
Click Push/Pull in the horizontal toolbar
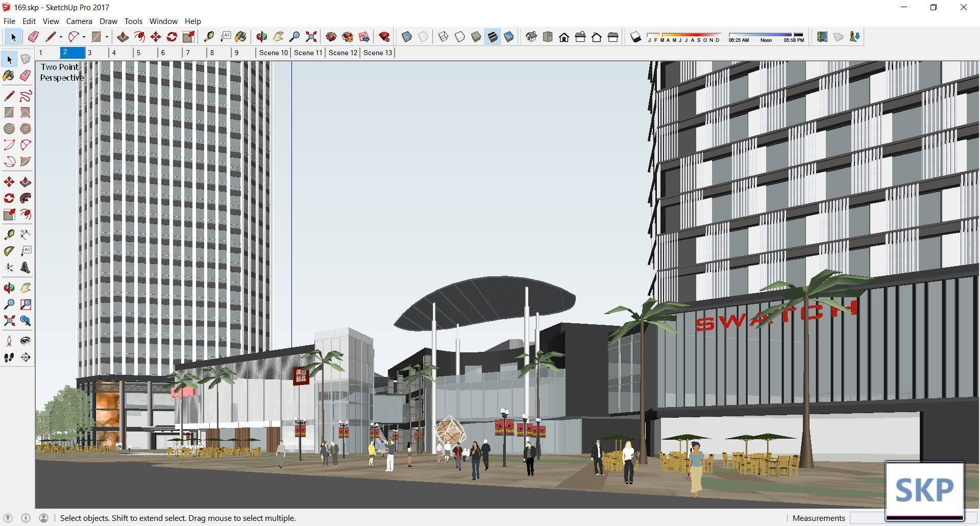(123, 37)
